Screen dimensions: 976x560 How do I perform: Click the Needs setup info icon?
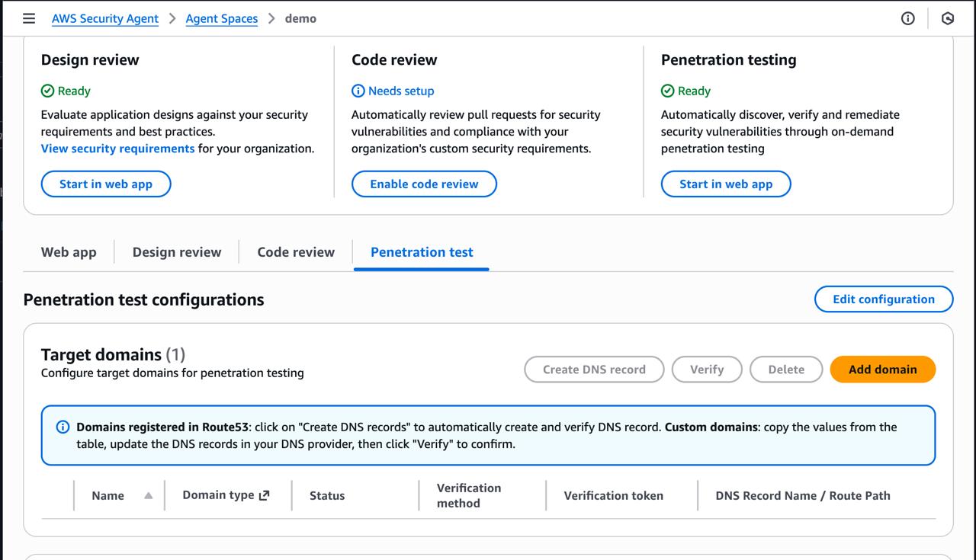pos(358,91)
